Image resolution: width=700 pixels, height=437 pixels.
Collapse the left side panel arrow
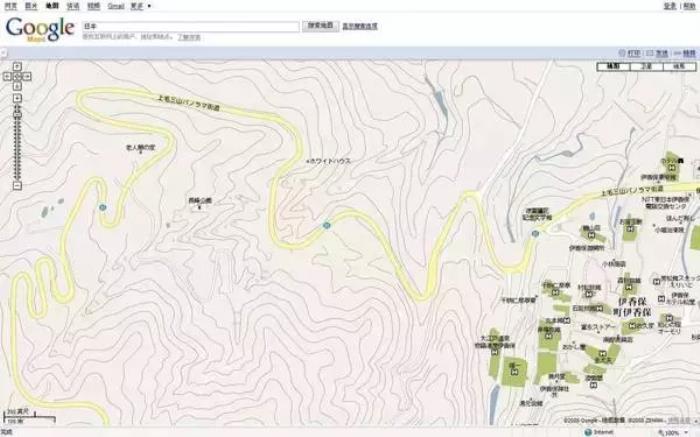(x=5, y=52)
